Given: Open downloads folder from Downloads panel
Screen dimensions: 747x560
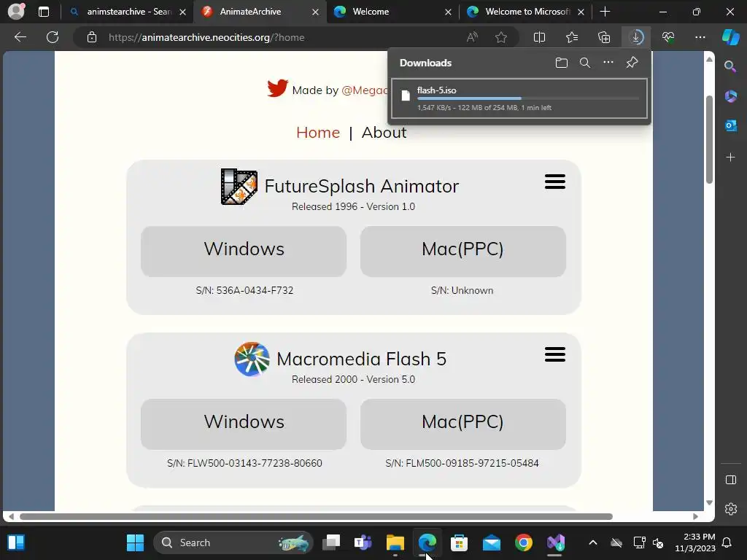Looking at the screenshot, I should (562, 63).
